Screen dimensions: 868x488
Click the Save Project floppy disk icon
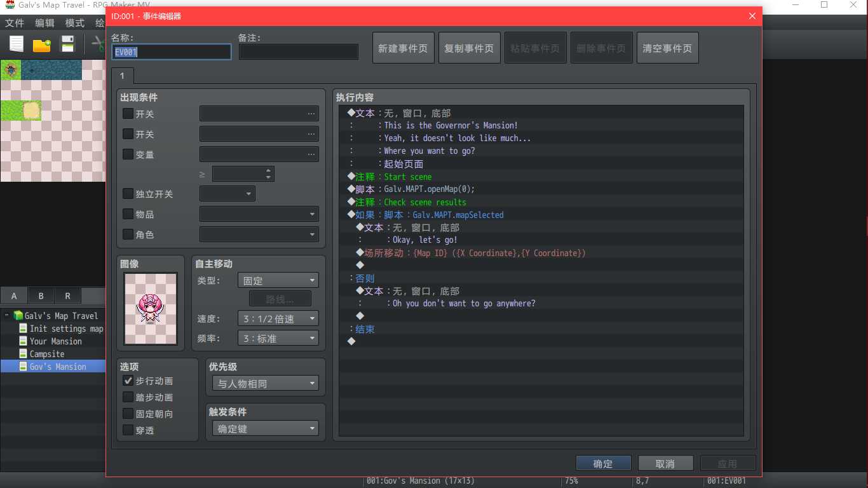(67, 44)
